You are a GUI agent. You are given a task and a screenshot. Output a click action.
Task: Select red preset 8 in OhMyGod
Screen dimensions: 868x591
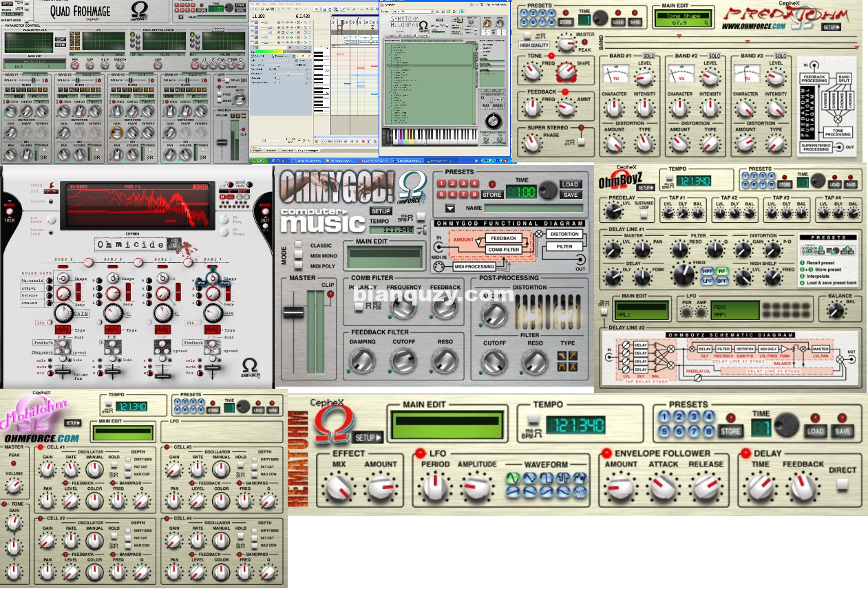[x=474, y=194]
